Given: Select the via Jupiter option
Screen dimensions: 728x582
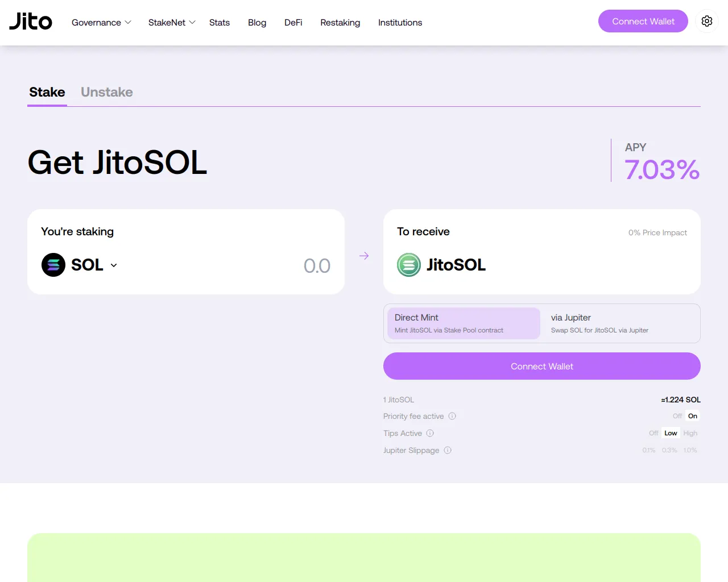Looking at the screenshot, I should pos(620,323).
